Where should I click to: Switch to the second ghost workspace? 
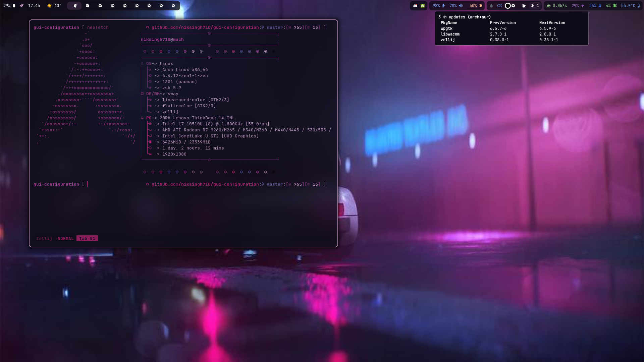(100, 6)
